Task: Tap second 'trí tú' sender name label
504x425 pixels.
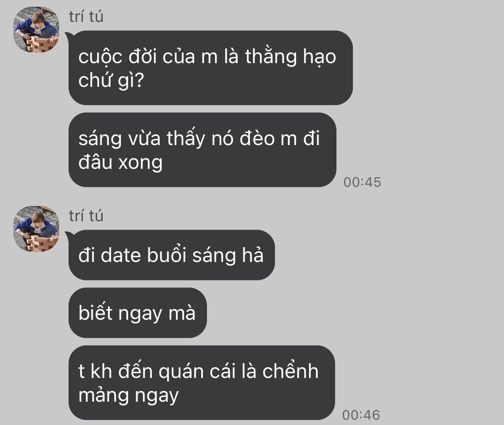Action: click(x=86, y=215)
